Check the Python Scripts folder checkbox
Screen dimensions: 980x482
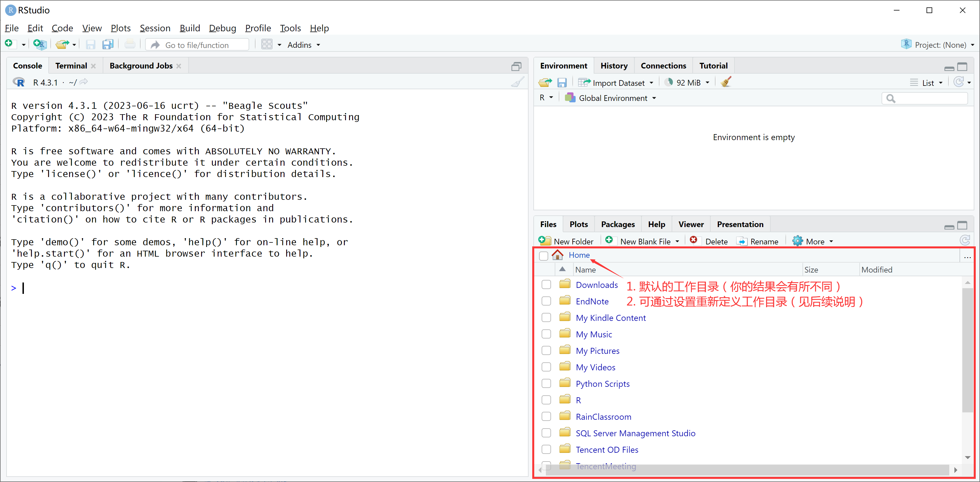[x=546, y=383]
